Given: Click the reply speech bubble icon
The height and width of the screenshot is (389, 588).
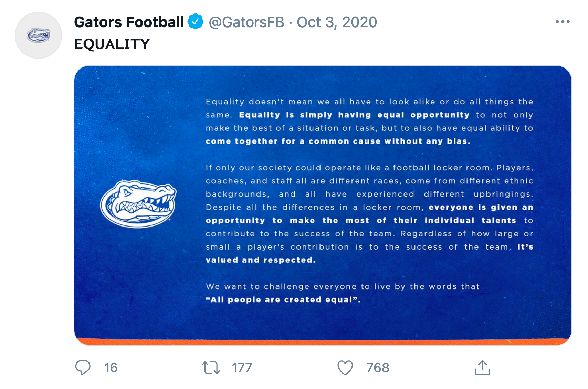Looking at the screenshot, I should (x=83, y=368).
